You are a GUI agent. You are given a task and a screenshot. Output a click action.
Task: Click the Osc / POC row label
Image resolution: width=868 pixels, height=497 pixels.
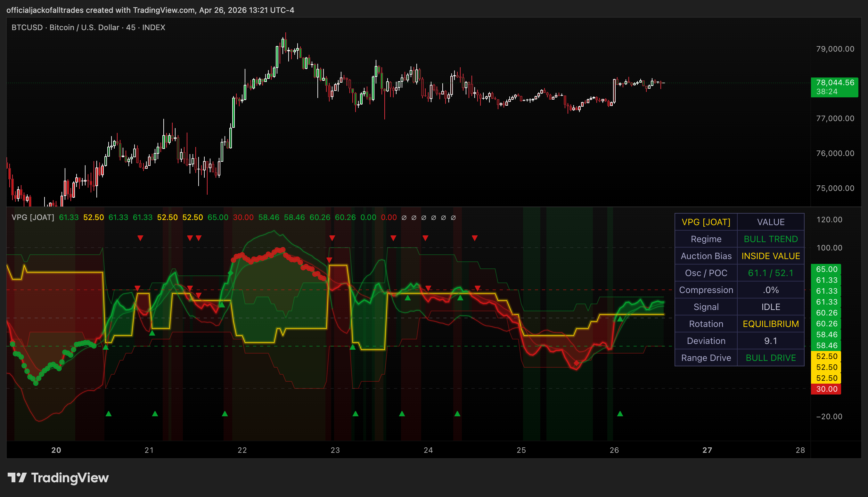[x=706, y=273]
